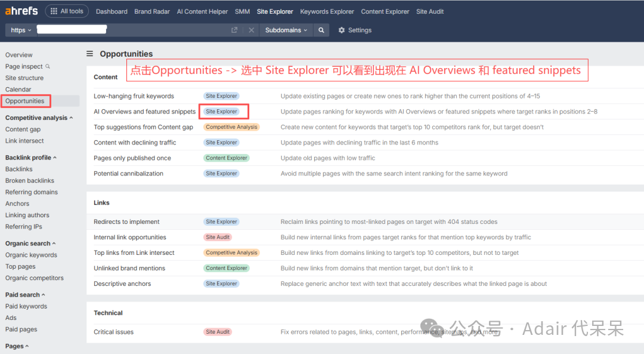Open Settings gear
This screenshot has width=644, height=354.
tap(355, 30)
